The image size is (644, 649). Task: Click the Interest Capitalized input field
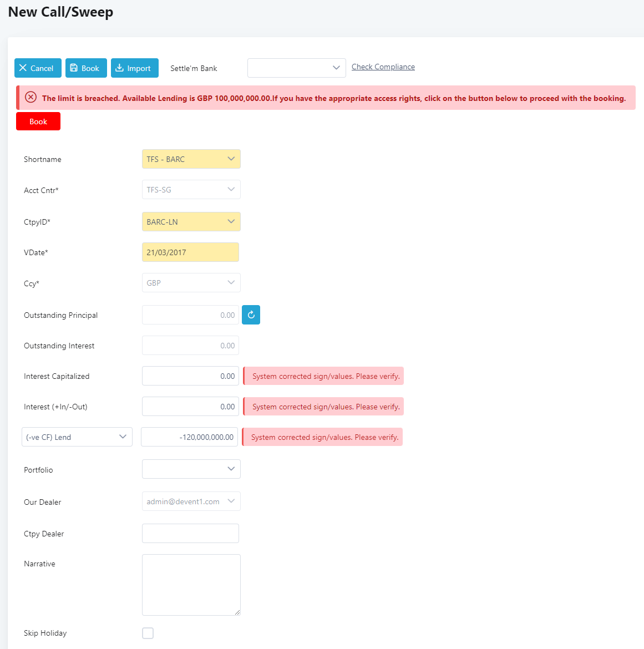(x=190, y=376)
